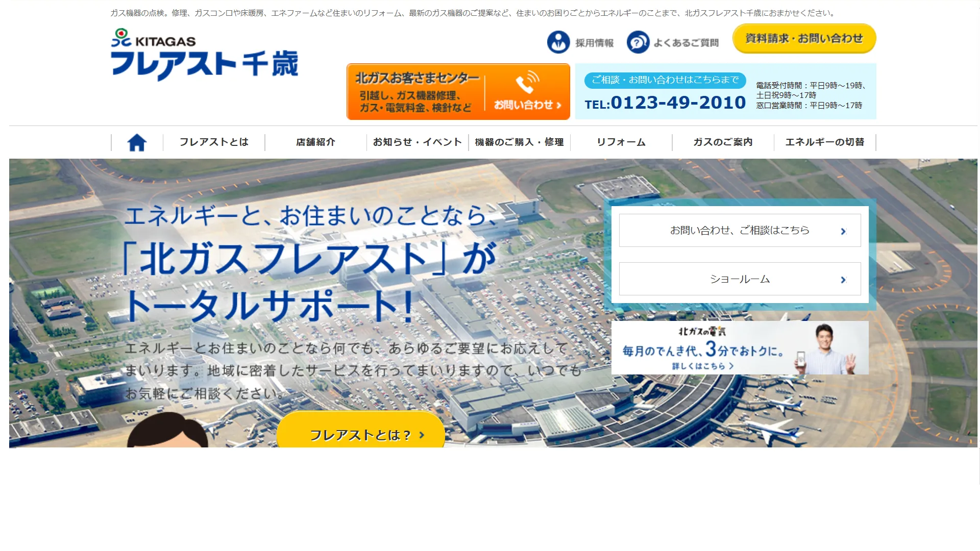Image resolution: width=980 pixels, height=551 pixels.
Task: Click the お問い合わせ、ご相談はこちら button
Action: pos(740,231)
